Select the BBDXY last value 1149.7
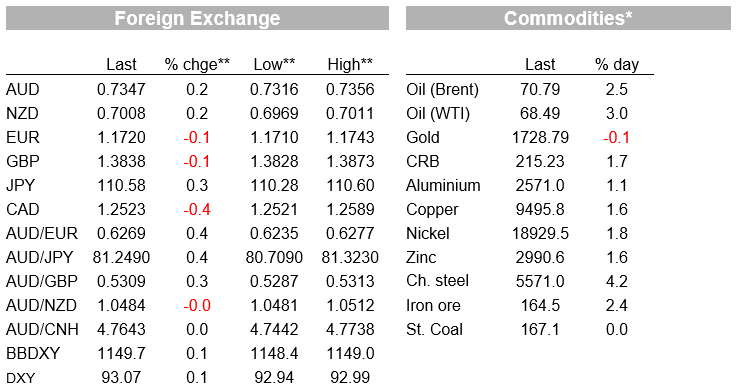 121,353
